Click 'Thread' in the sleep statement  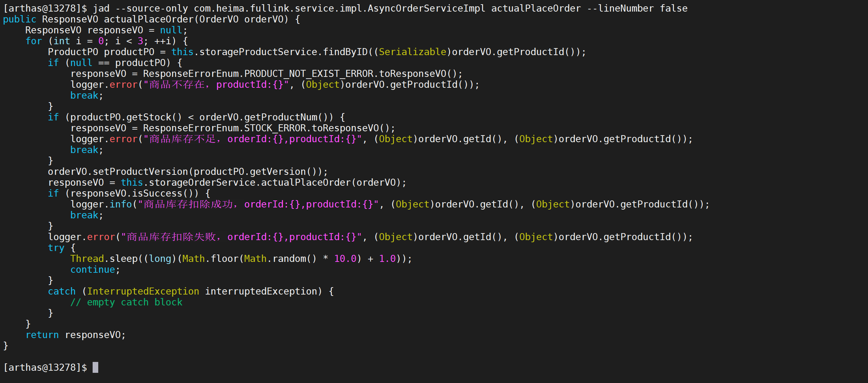tap(87, 259)
